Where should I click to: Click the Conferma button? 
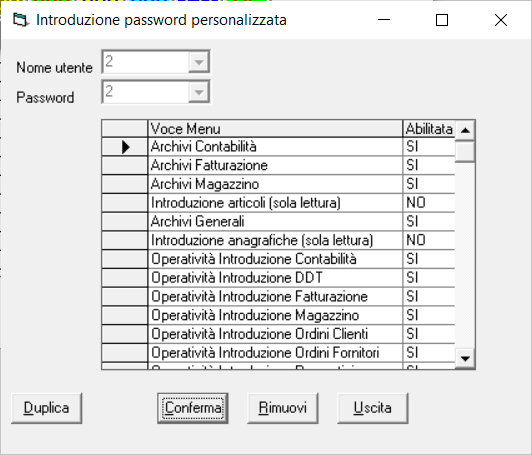[193, 408]
